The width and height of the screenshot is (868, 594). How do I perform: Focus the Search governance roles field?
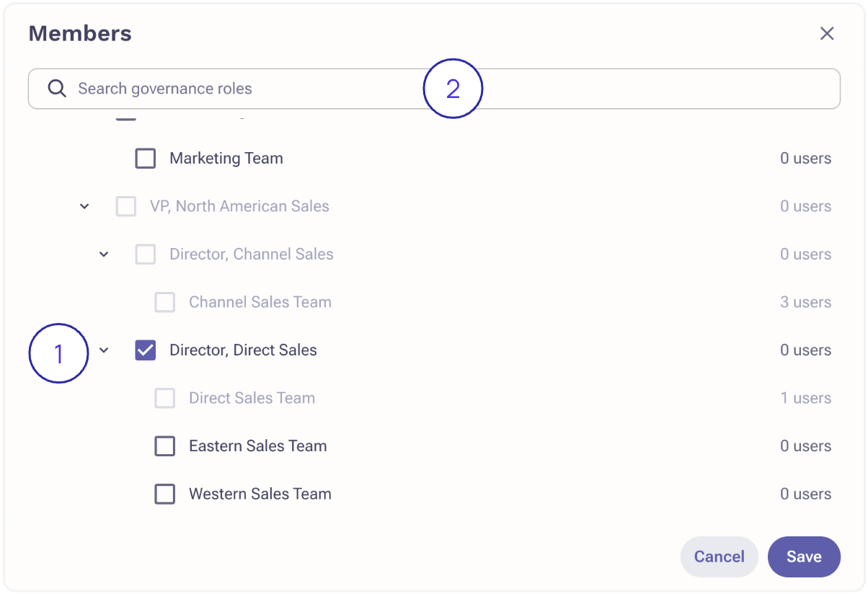click(434, 89)
